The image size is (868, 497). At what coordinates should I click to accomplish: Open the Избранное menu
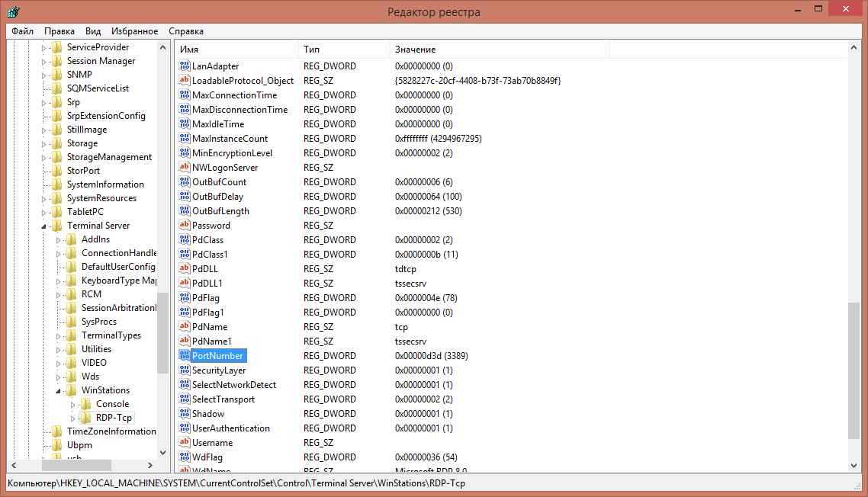(134, 31)
